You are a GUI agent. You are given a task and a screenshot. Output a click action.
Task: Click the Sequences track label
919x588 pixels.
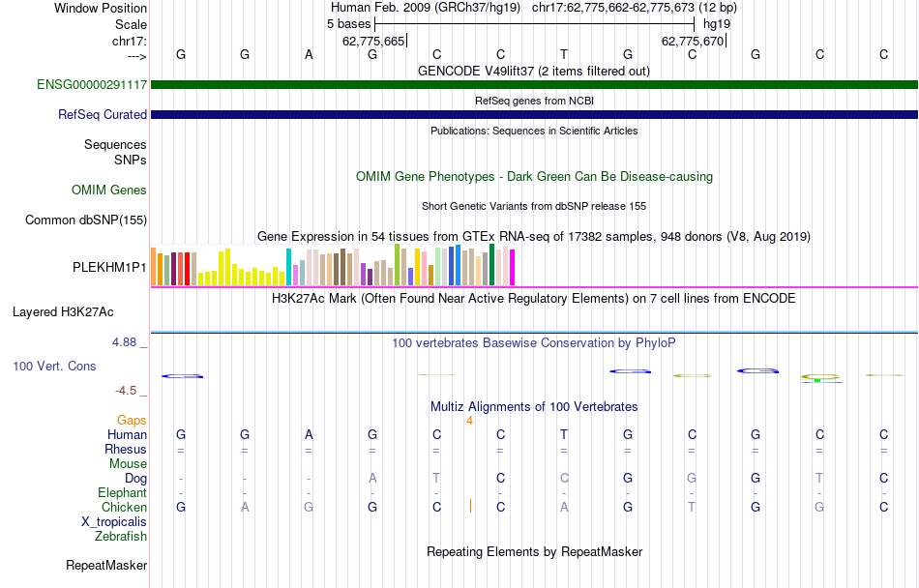point(115,145)
